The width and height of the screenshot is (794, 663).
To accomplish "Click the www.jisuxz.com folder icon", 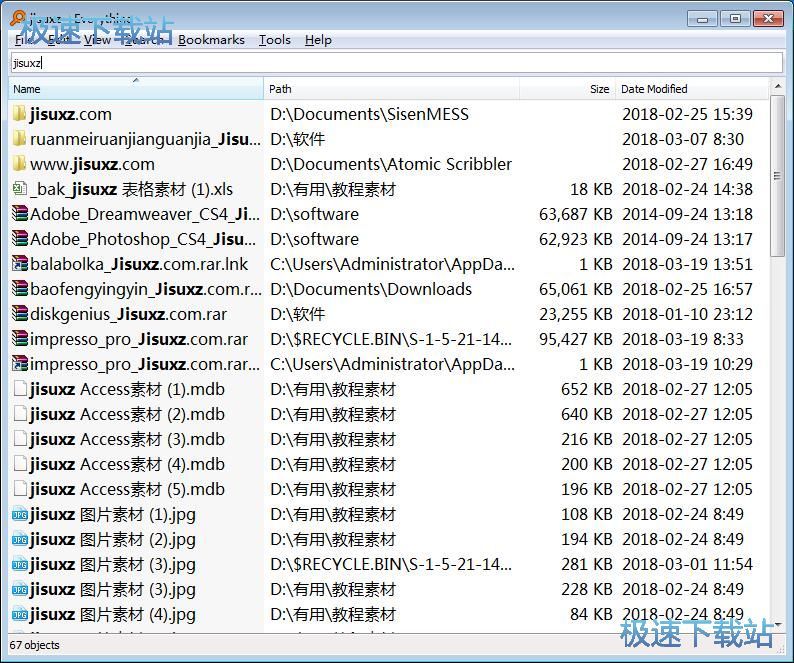I will [x=19, y=164].
